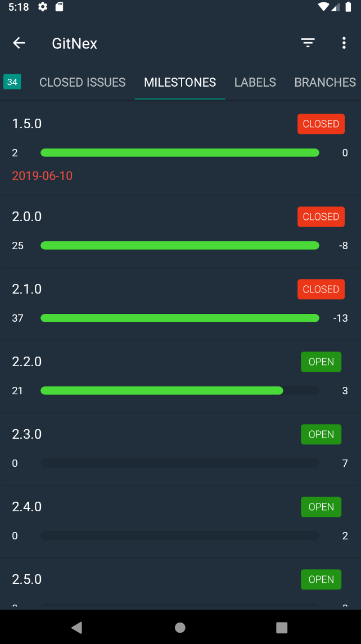361x644 pixels.
Task: Switch to the Closed Issues tab
Action: [x=83, y=82]
